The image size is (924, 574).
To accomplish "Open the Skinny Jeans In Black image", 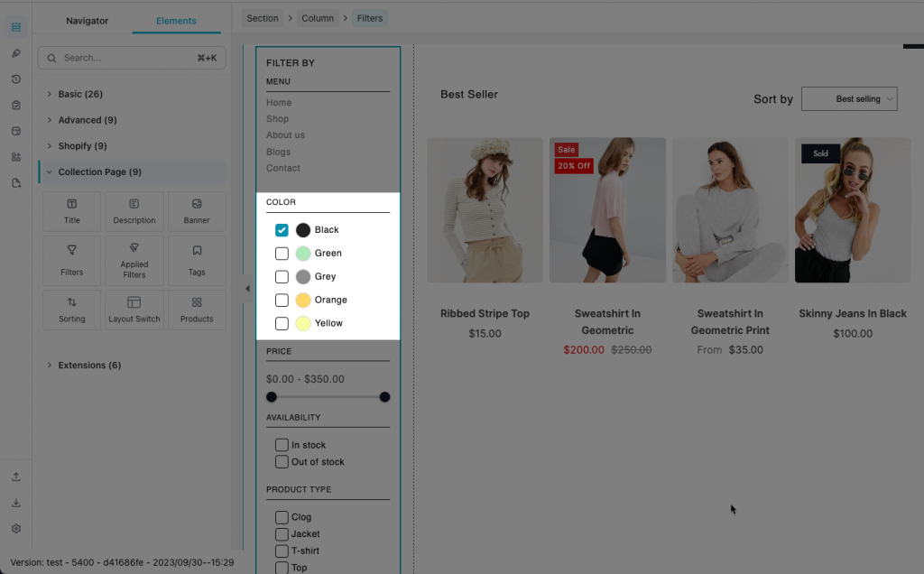I will coord(853,210).
